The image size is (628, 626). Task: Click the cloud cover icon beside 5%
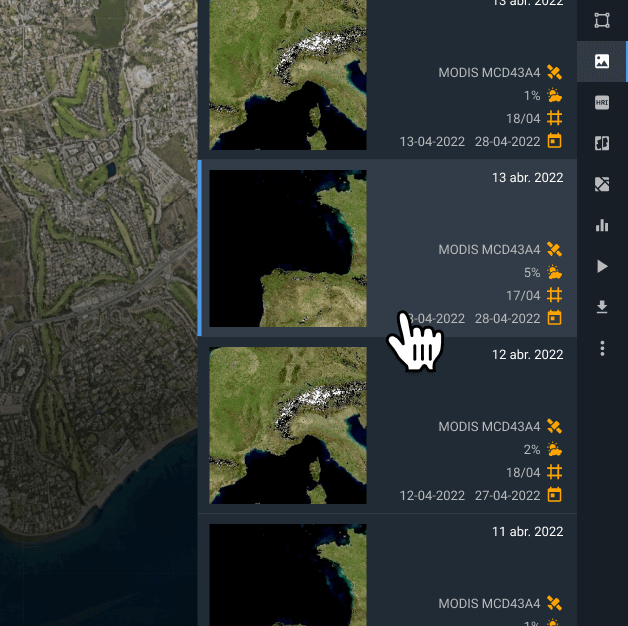click(x=555, y=272)
